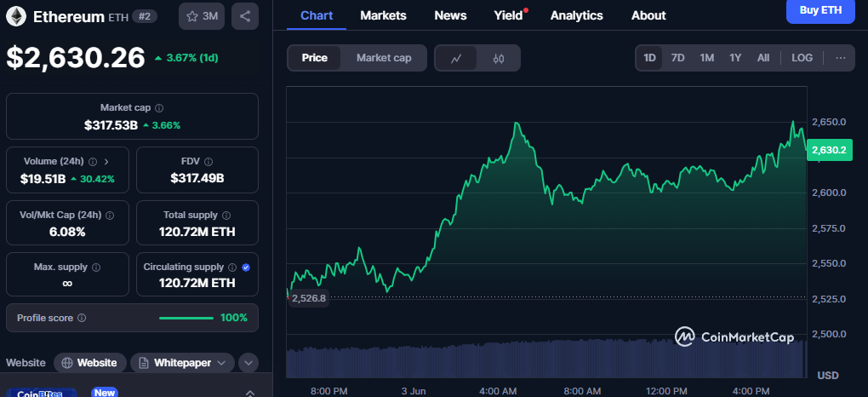Viewport: 868px width, 397px height.
Task: Click the Market cap info icon
Action: (159, 108)
